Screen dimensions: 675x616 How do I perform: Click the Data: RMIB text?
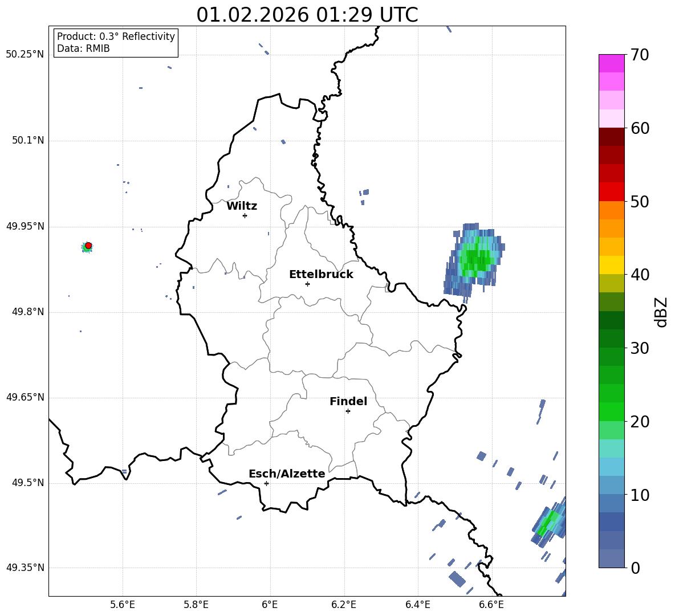83,48
